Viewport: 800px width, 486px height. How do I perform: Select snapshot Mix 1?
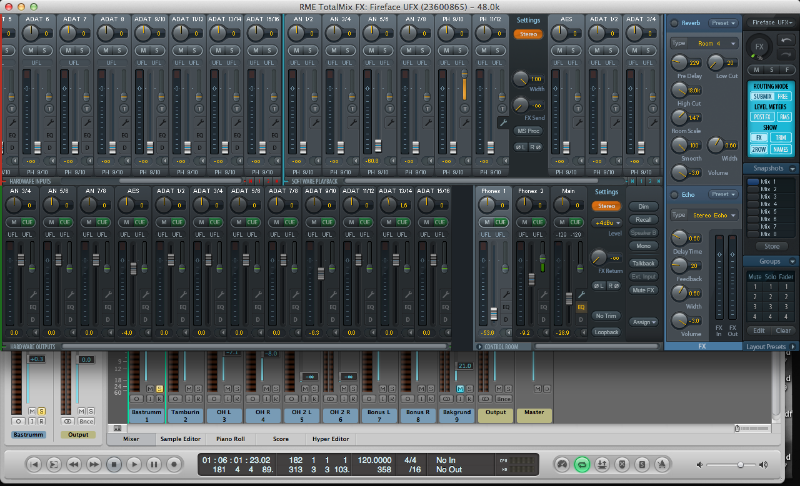coord(770,182)
